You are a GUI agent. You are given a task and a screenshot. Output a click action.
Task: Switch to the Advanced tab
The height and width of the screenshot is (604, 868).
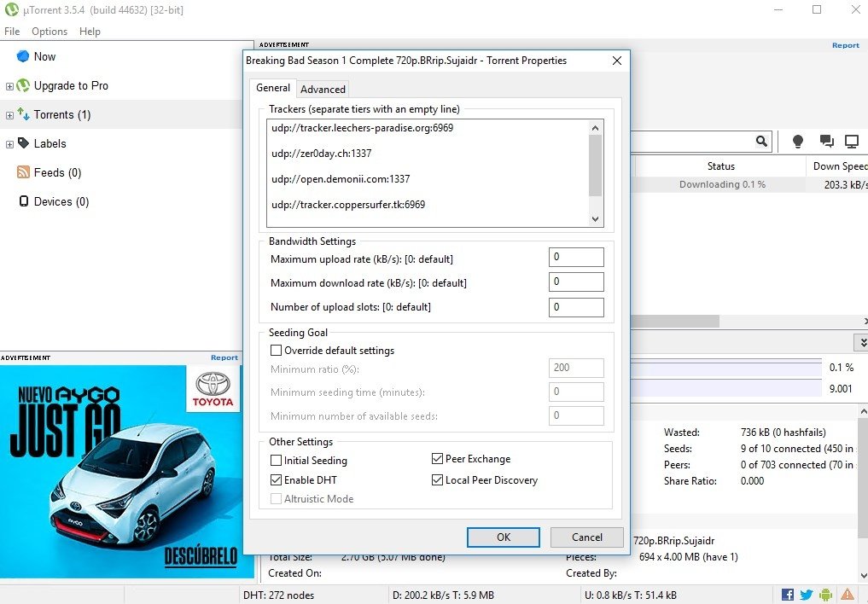[x=323, y=89]
